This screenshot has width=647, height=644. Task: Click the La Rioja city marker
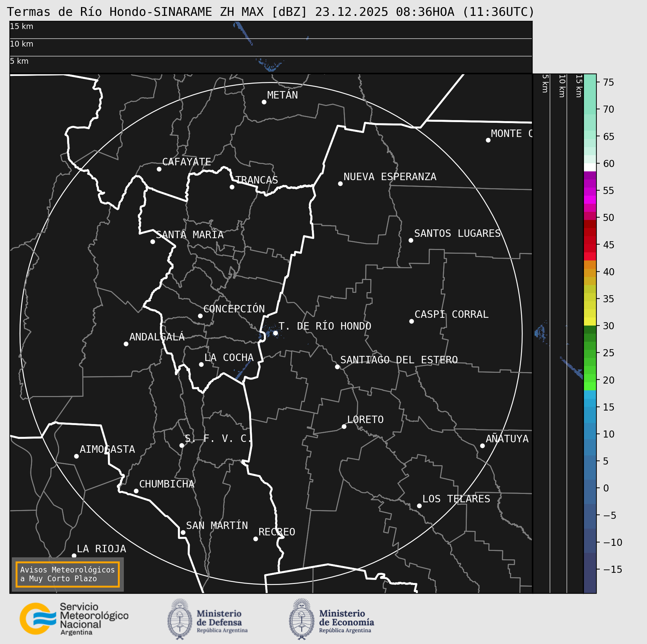click(x=74, y=556)
